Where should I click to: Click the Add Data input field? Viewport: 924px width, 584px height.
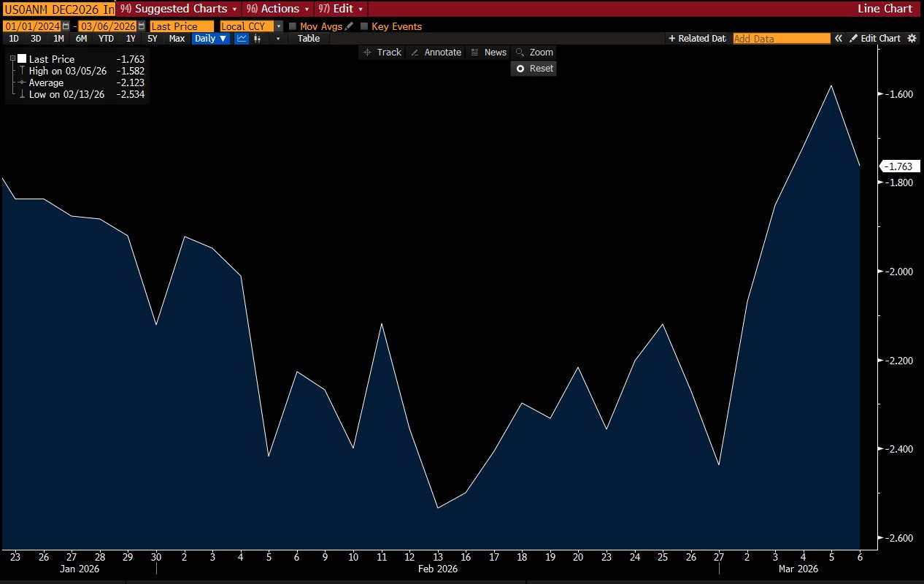(781, 39)
